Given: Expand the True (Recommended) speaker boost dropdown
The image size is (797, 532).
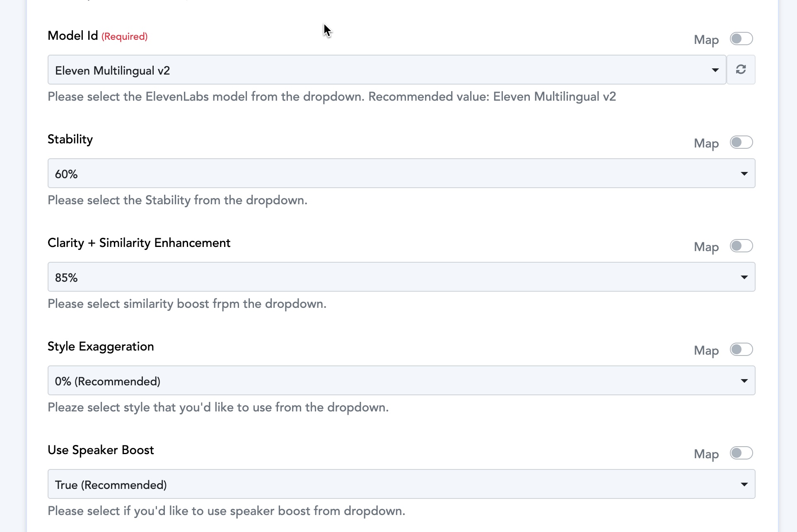Looking at the screenshot, I should [x=401, y=484].
